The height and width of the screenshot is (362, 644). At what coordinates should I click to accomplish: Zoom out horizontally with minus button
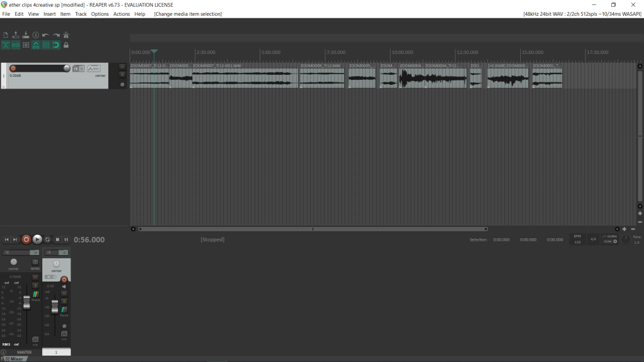(633, 229)
